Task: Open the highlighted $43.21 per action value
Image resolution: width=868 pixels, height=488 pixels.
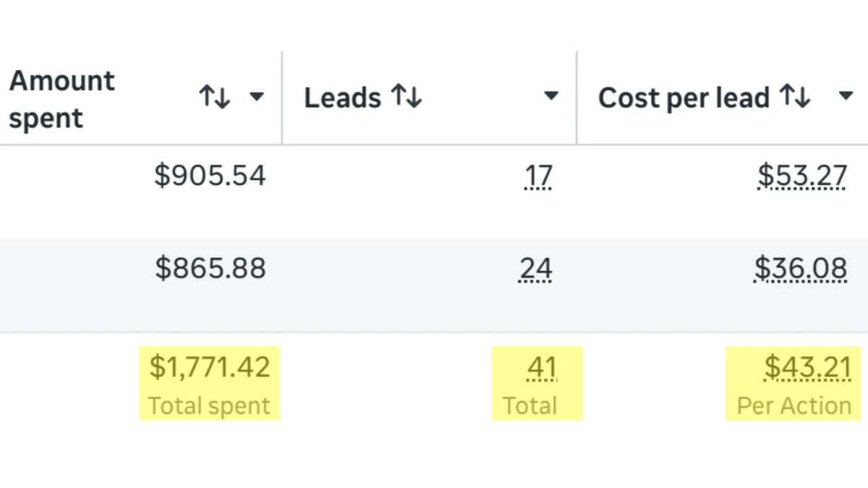Action: 808,369
